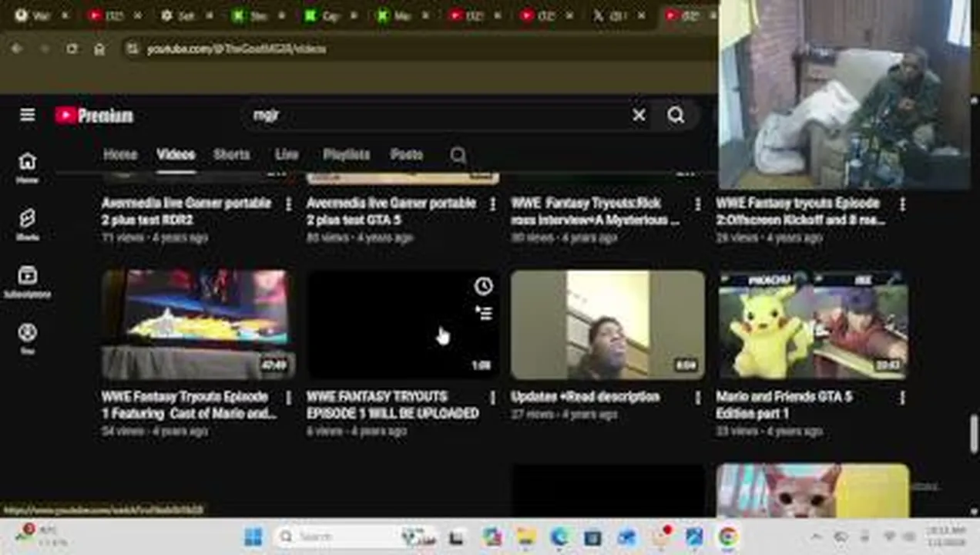Open Home in the left sidebar
The image size is (980, 555).
[x=28, y=167]
